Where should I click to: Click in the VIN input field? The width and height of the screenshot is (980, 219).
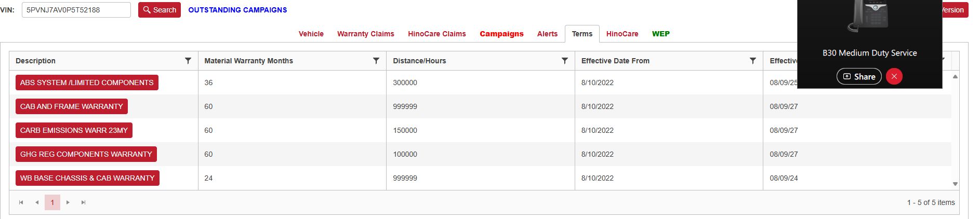pyautogui.click(x=76, y=10)
